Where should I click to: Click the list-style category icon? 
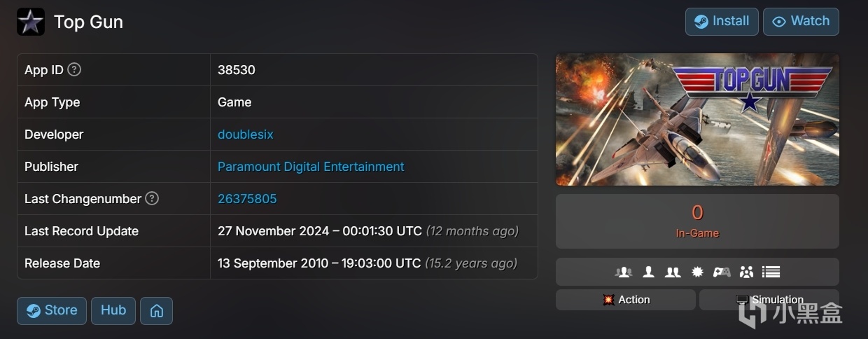tap(771, 272)
